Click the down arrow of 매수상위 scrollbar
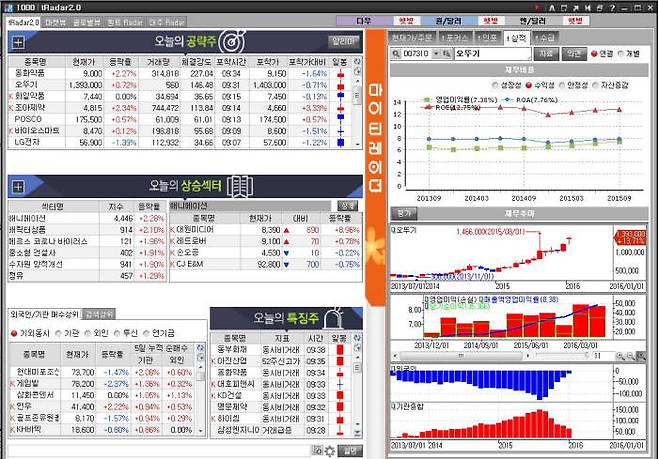 201,431
